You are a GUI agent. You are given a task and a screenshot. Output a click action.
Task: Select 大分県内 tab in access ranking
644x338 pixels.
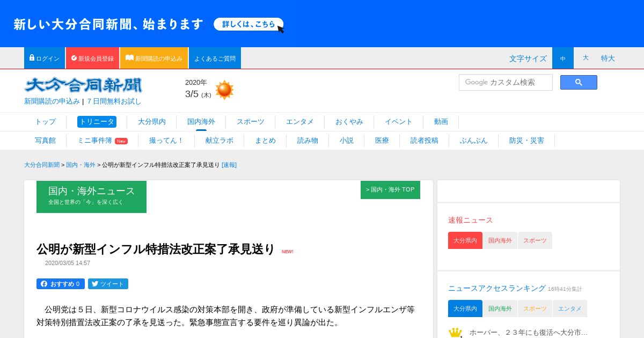click(x=465, y=308)
